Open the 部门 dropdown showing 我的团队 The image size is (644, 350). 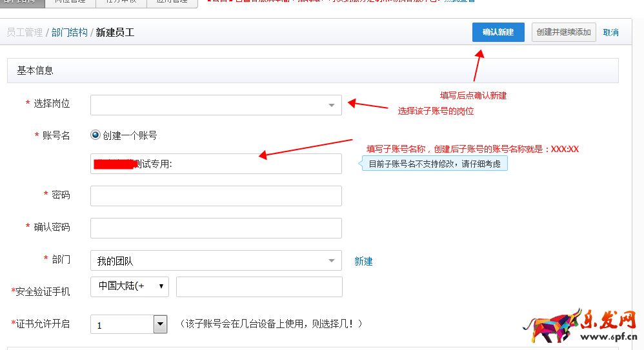click(x=216, y=261)
